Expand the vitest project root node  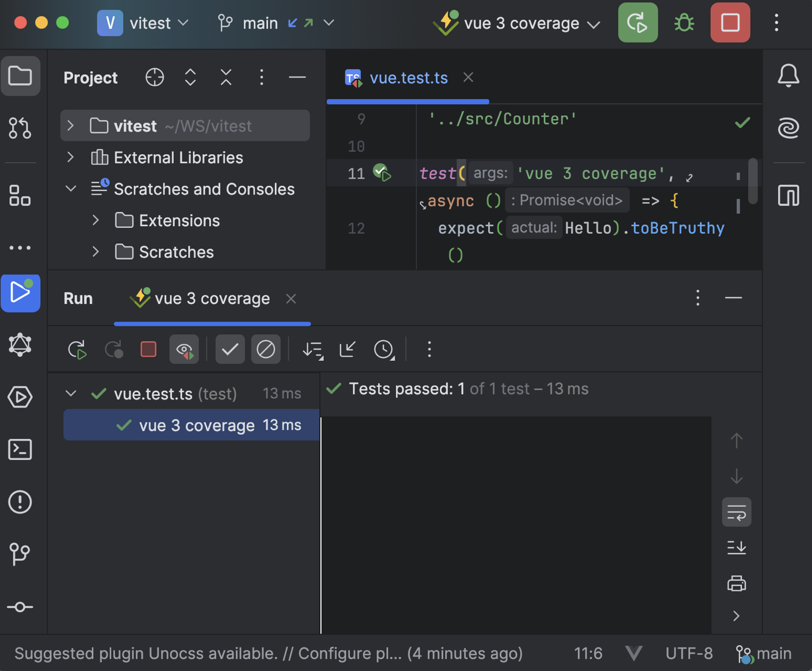pos(70,125)
